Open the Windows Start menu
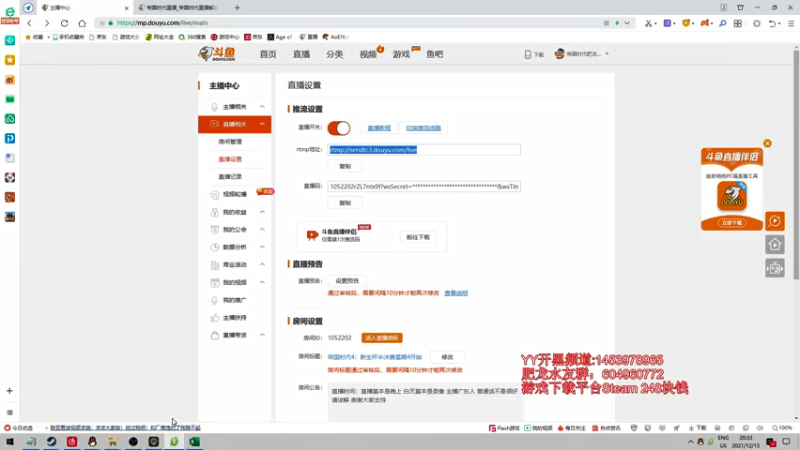The height and width of the screenshot is (450, 800). coord(10,441)
